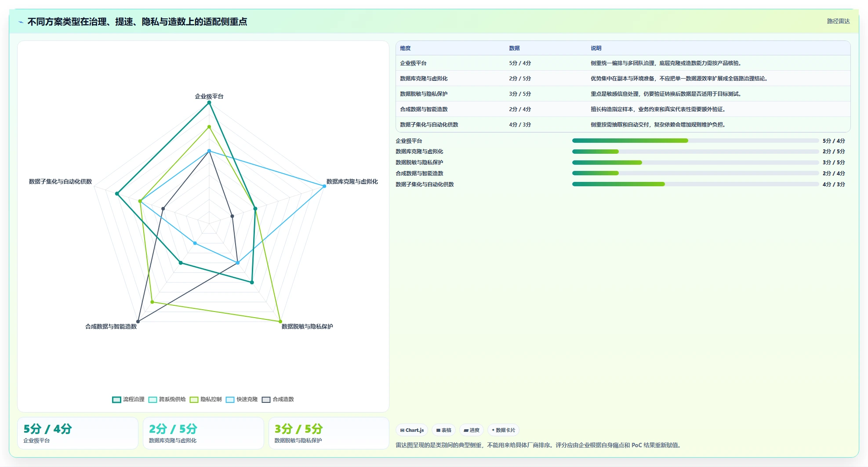
Task: Click the small icon before the page title
Action: pos(21,22)
